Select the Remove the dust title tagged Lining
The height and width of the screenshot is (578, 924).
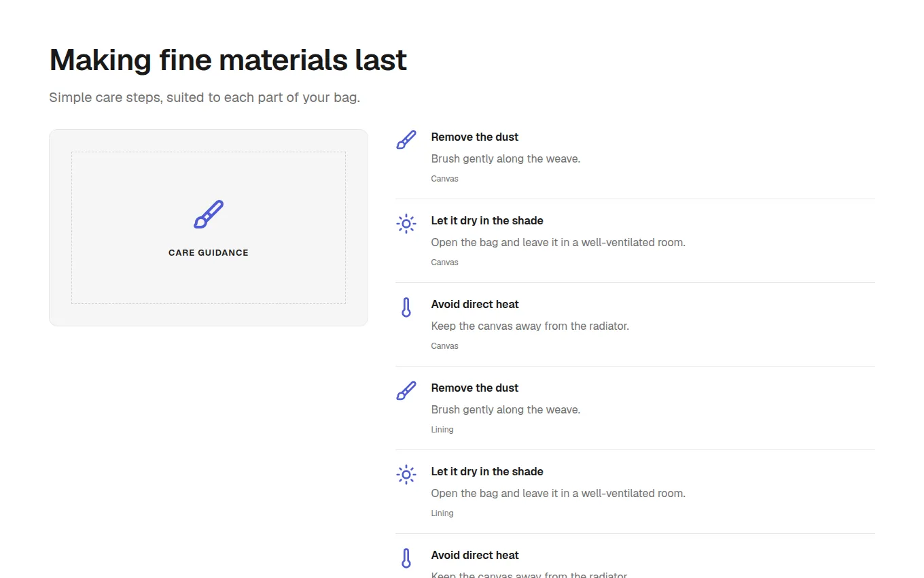coord(475,388)
